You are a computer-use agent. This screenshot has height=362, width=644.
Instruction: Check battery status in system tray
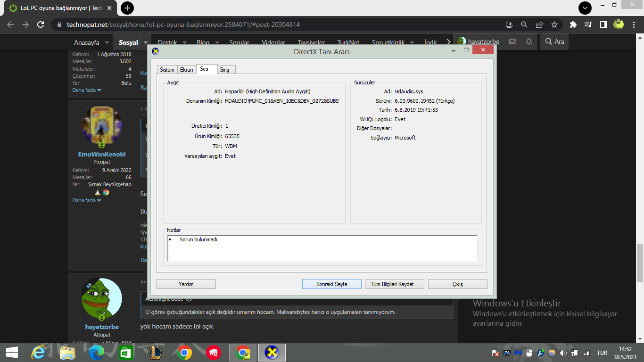tap(574, 353)
